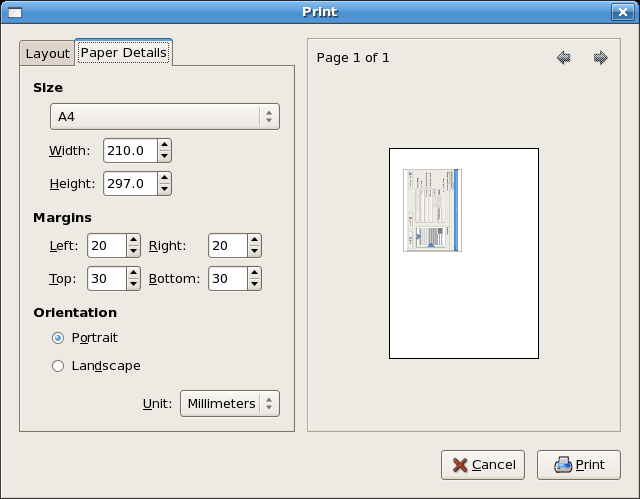
Task: Go to next page with right arrow
Action: (600, 58)
